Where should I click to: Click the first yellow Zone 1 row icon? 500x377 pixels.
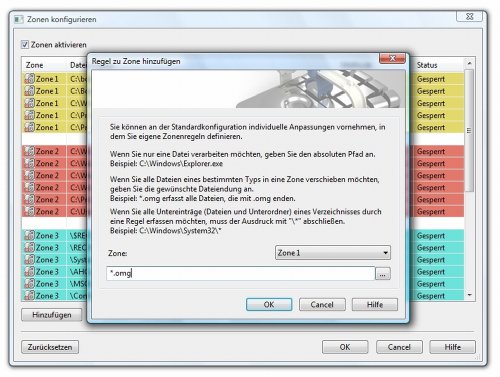click(x=29, y=79)
